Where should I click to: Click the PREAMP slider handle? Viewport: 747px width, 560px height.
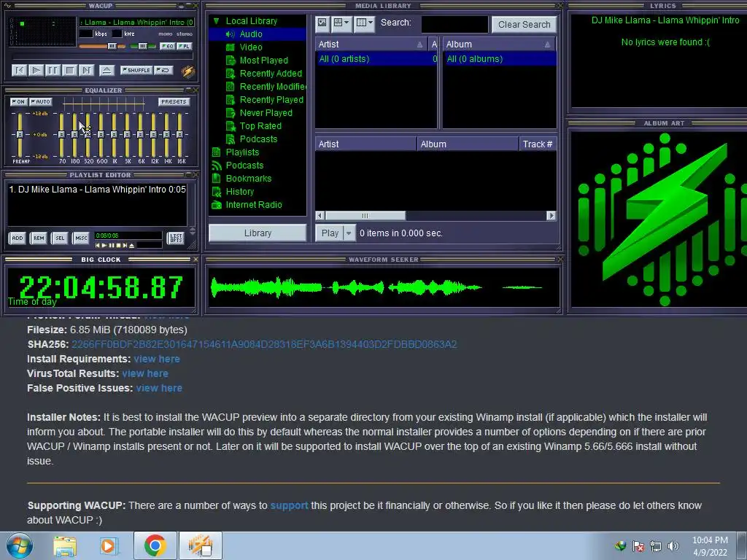point(20,135)
